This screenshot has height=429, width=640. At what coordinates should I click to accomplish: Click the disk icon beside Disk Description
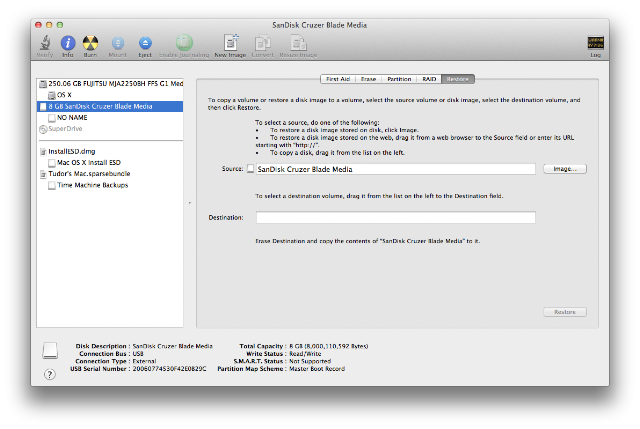click(x=50, y=351)
